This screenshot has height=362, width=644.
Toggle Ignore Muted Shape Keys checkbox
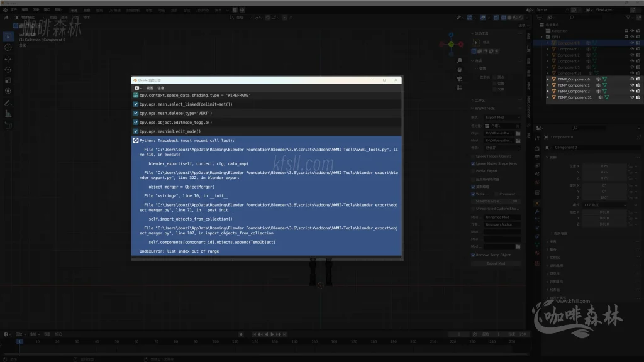point(473,163)
